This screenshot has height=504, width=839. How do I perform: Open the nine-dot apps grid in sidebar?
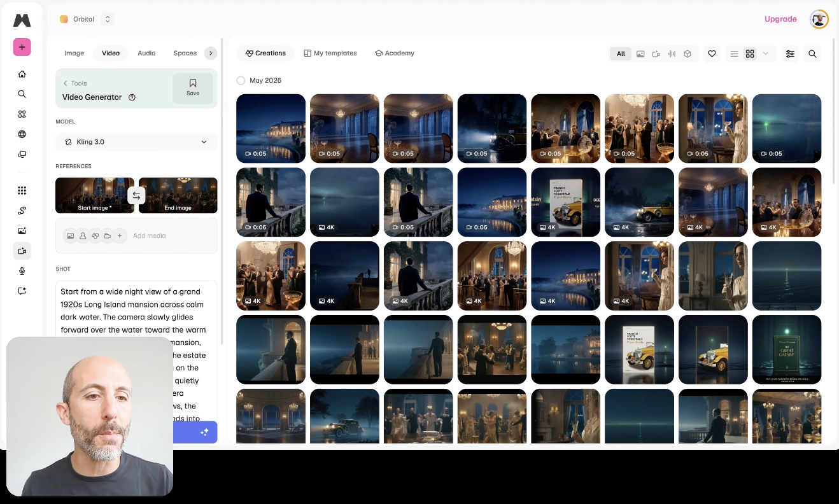(x=22, y=190)
